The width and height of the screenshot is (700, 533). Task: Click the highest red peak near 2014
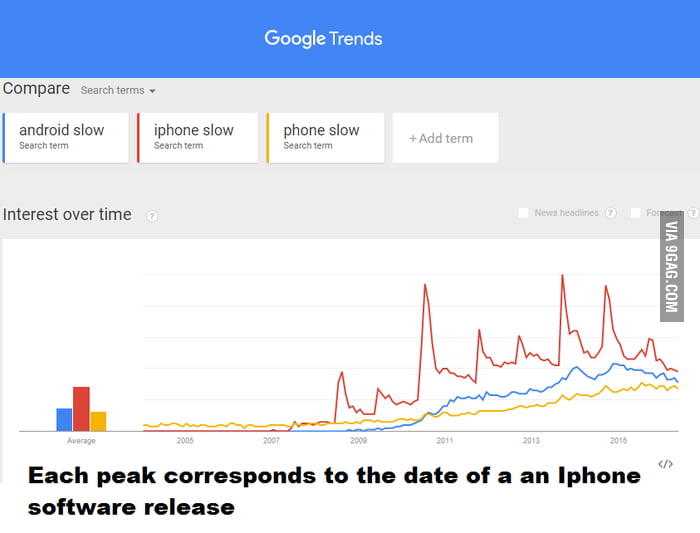point(562,276)
